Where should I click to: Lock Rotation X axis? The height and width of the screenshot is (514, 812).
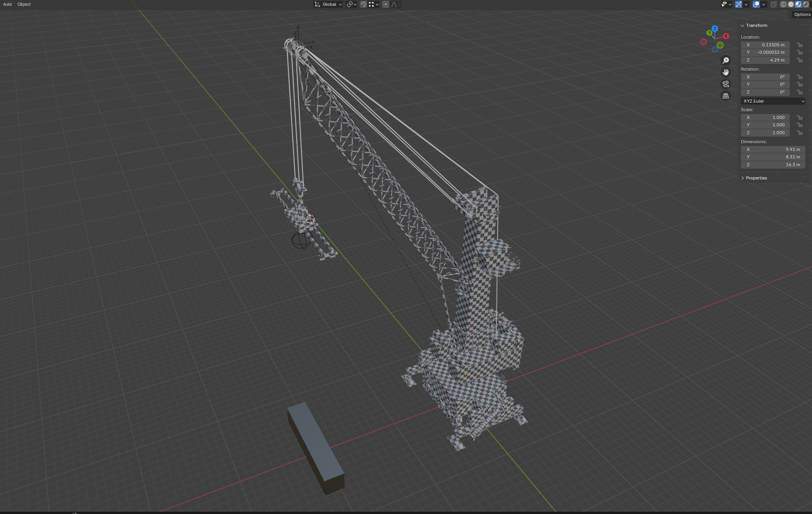tap(800, 77)
